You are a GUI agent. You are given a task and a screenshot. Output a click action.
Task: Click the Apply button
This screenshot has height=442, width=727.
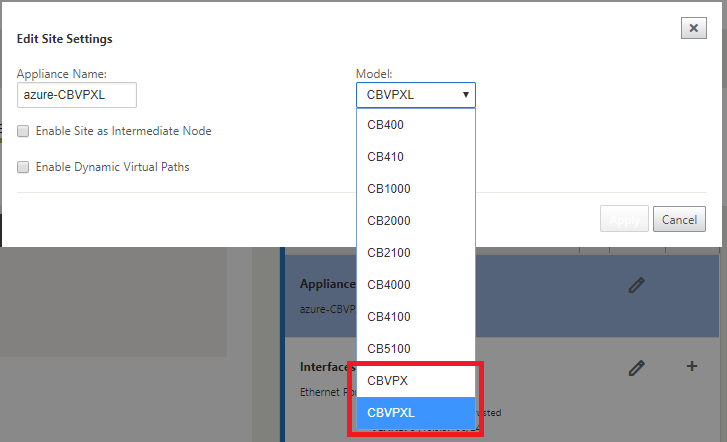(x=624, y=219)
